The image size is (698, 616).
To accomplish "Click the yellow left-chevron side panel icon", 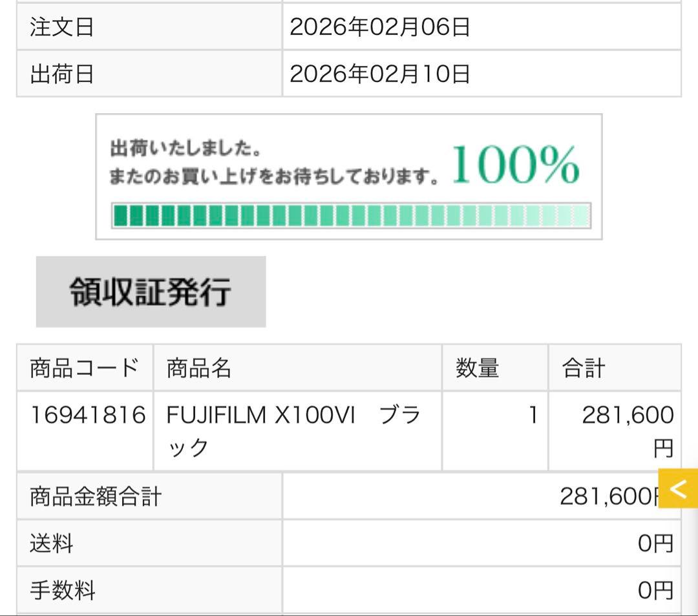I will [x=677, y=490].
